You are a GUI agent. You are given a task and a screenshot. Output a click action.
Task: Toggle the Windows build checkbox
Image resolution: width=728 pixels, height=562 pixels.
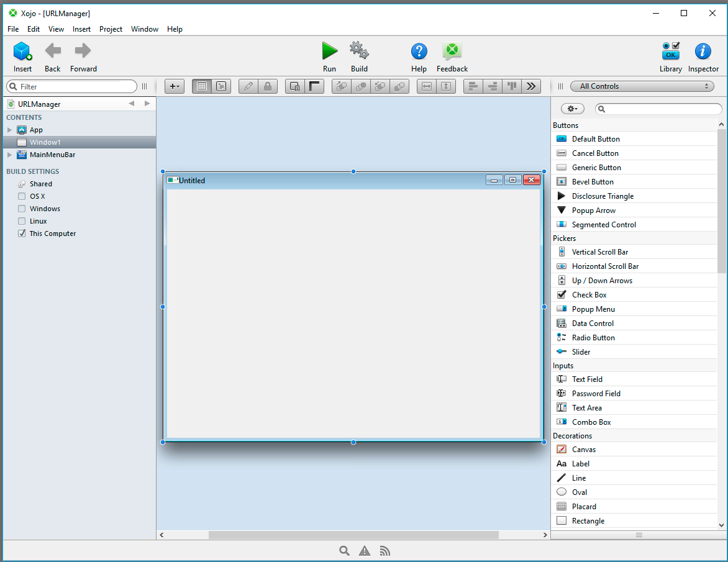tap(22, 209)
